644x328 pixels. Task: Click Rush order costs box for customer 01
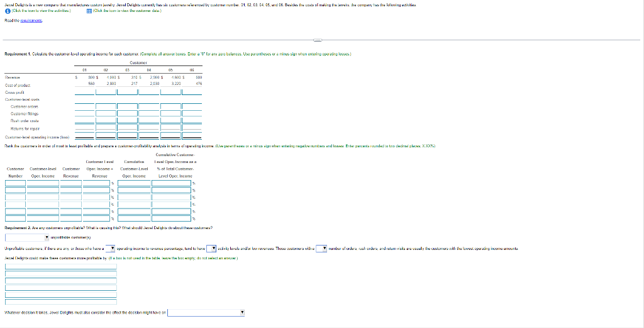[85, 120]
